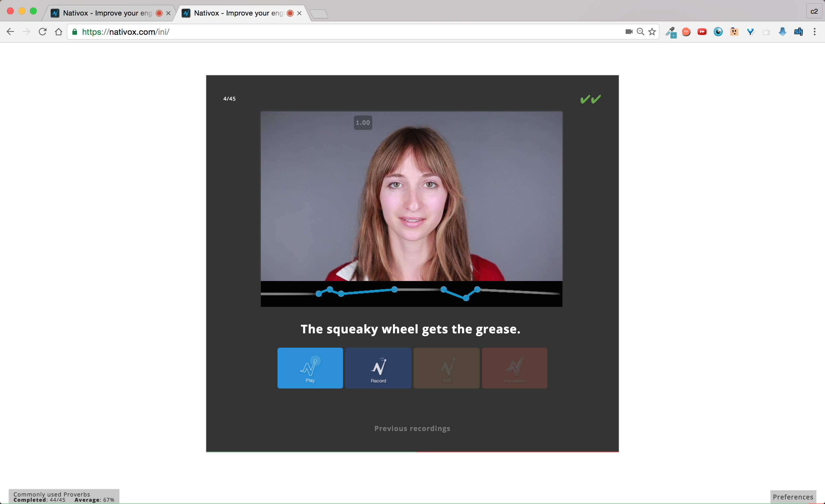Bookmark this page with the star icon
Image resolution: width=825 pixels, height=504 pixels.
coord(652,32)
